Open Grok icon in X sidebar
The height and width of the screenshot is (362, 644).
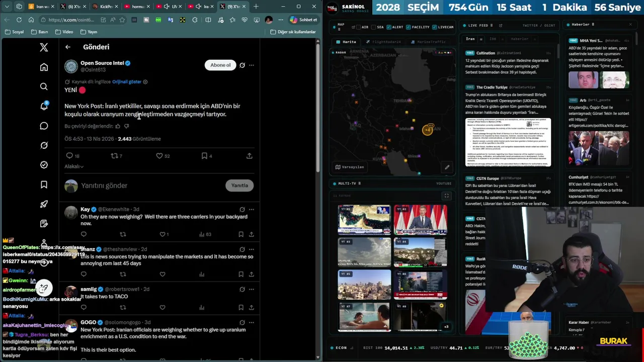click(44, 145)
